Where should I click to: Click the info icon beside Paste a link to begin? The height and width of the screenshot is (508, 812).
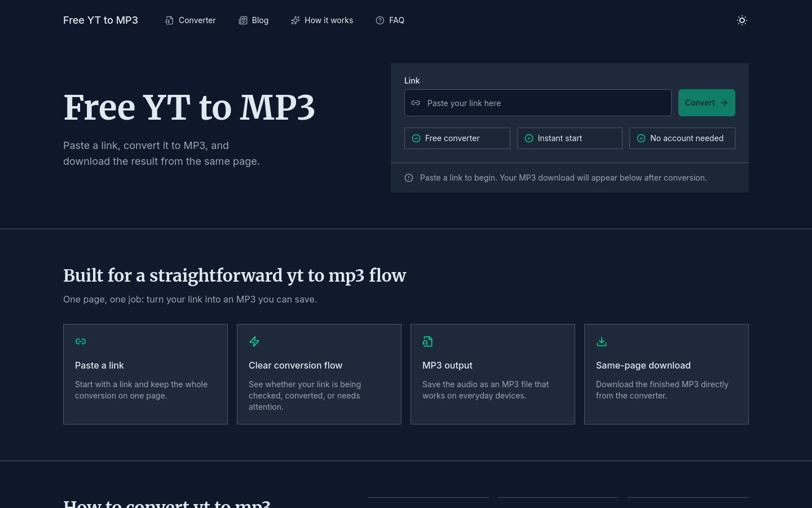click(x=409, y=178)
